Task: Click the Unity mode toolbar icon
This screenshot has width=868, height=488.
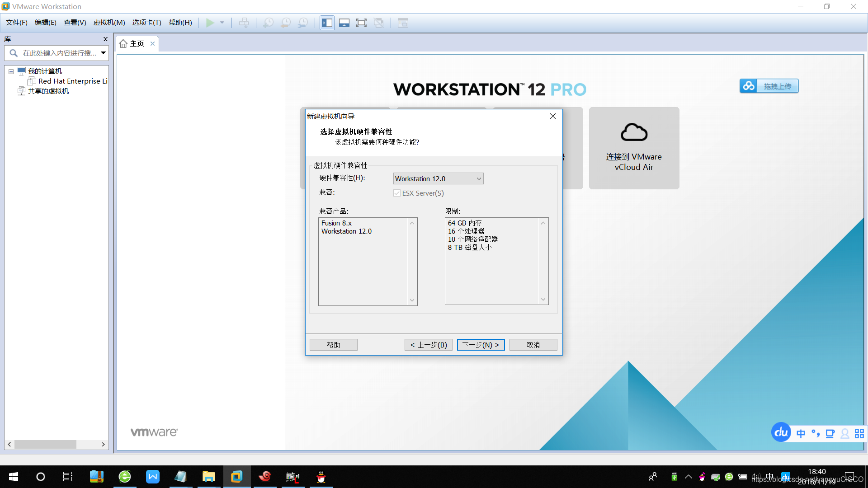Action: point(379,23)
